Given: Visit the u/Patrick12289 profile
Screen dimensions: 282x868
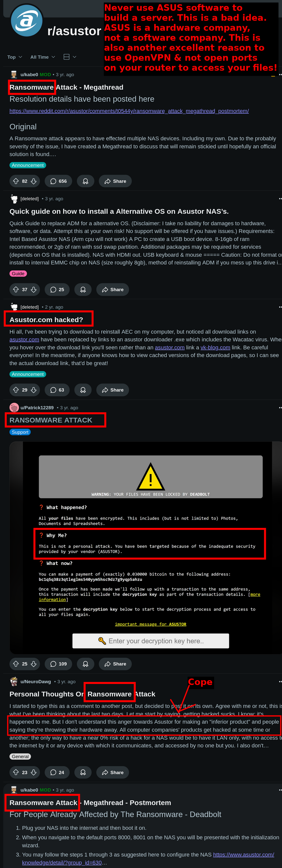Looking at the screenshot, I should [37, 407].
